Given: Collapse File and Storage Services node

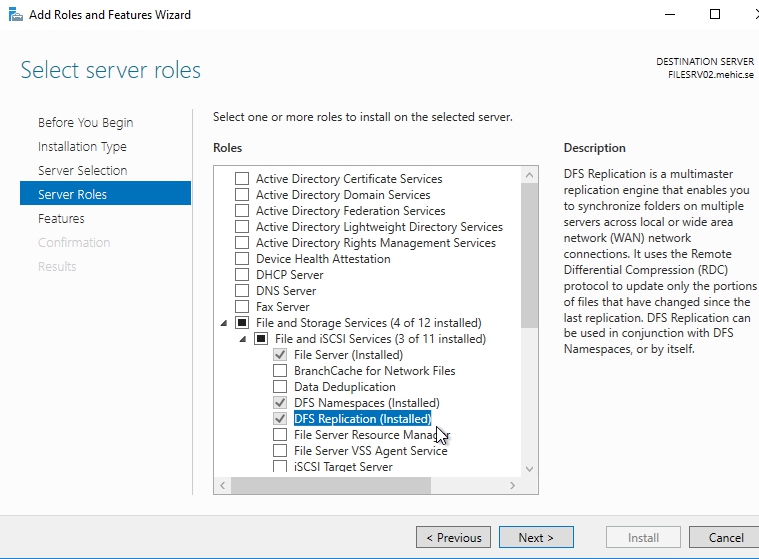Looking at the screenshot, I should tap(222, 323).
